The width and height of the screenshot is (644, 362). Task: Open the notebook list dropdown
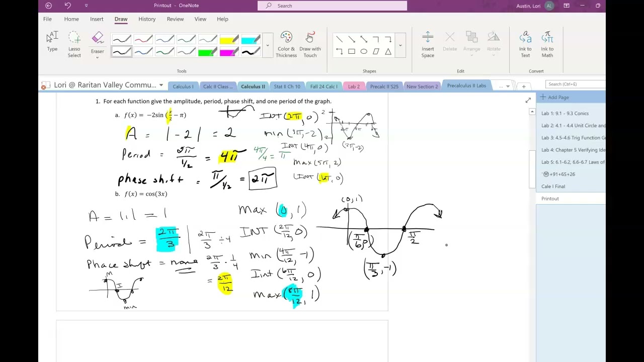pyautogui.click(x=161, y=85)
